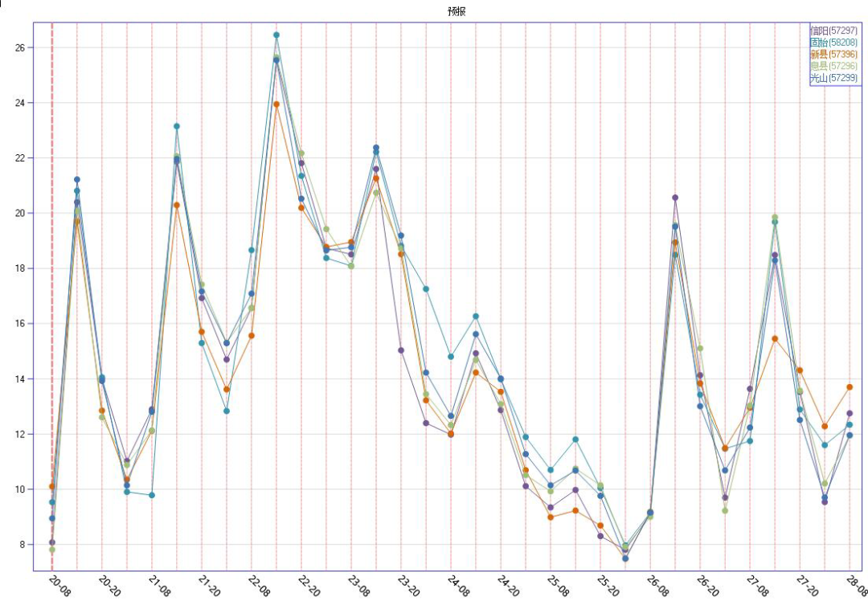
Task: Select the teal point near 17.2 after 23-20
Action: pyautogui.click(x=426, y=289)
